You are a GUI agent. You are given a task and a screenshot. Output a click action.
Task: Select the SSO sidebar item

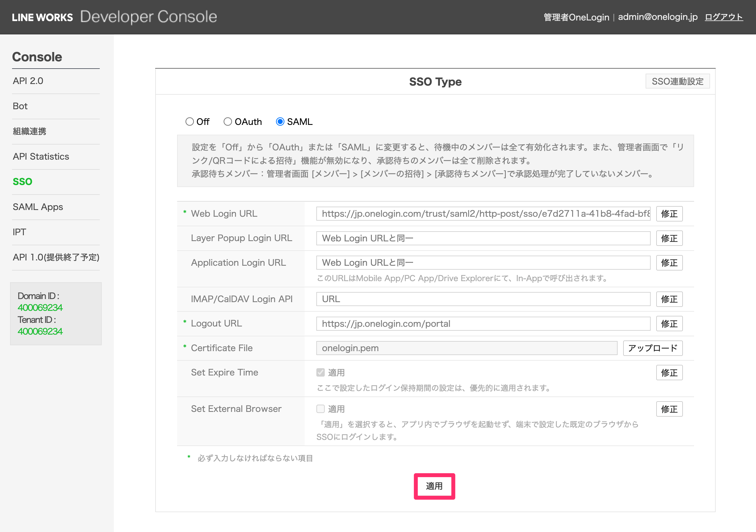[22, 182]
